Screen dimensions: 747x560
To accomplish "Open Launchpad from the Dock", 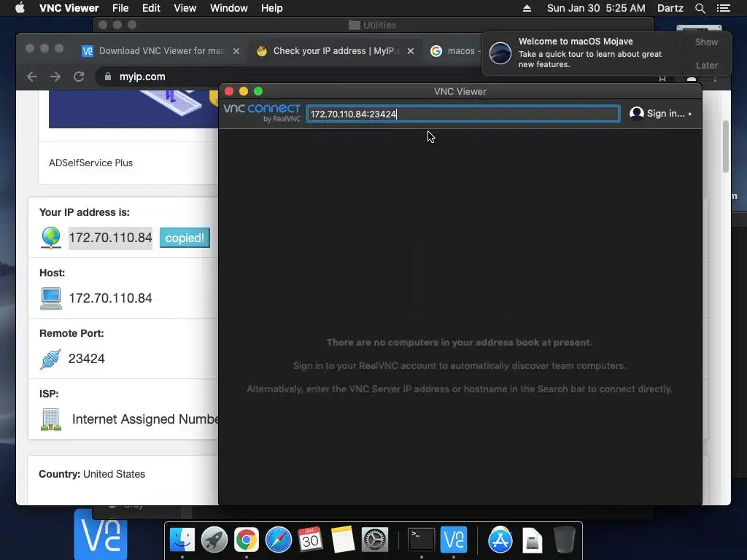I will (214, 540).
